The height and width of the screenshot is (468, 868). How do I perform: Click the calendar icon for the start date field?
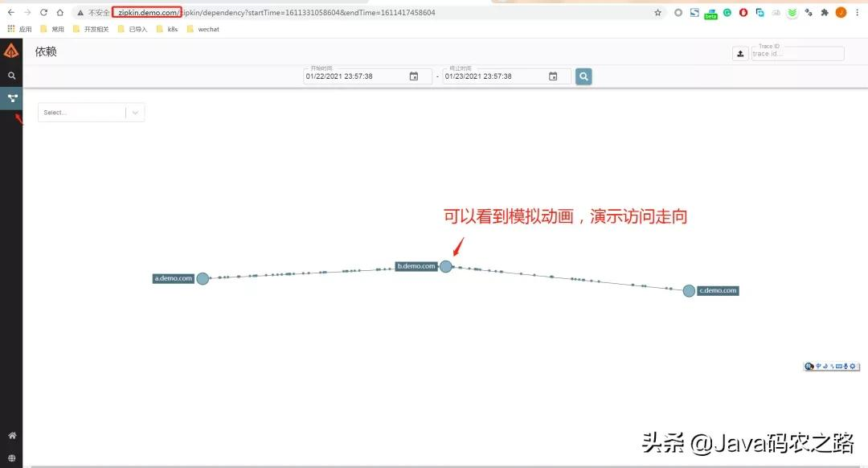pos(413,76)
